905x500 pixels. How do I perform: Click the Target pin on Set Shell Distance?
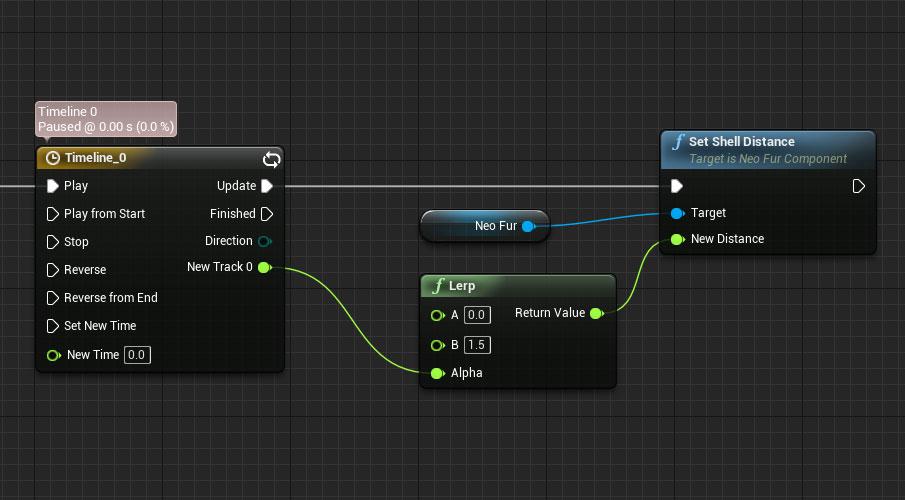[x=677, y=213]
